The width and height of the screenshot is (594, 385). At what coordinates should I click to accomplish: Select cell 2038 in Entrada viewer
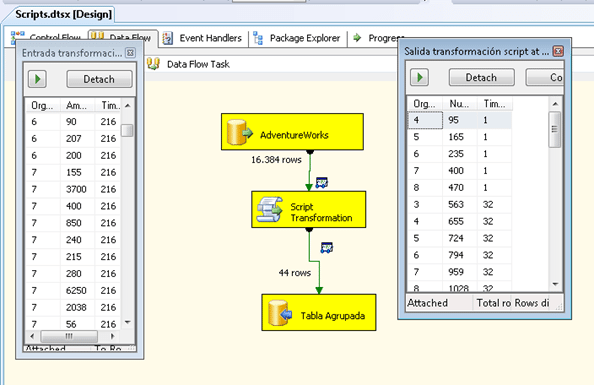point(77,307)
